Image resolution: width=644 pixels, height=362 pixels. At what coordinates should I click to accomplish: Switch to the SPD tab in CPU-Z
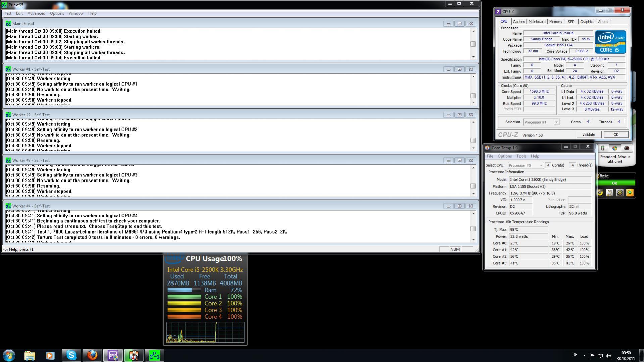(x=571, y=22)
